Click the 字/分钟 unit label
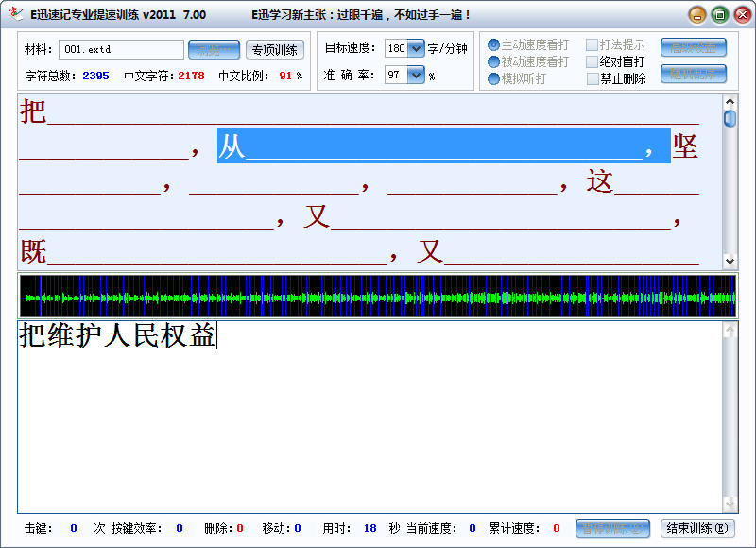 447,48
